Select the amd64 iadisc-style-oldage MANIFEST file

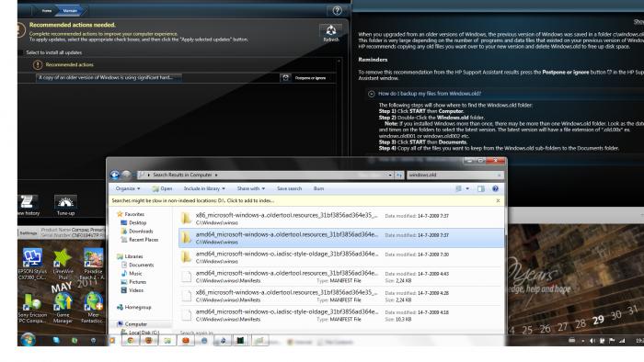point(341,315)
